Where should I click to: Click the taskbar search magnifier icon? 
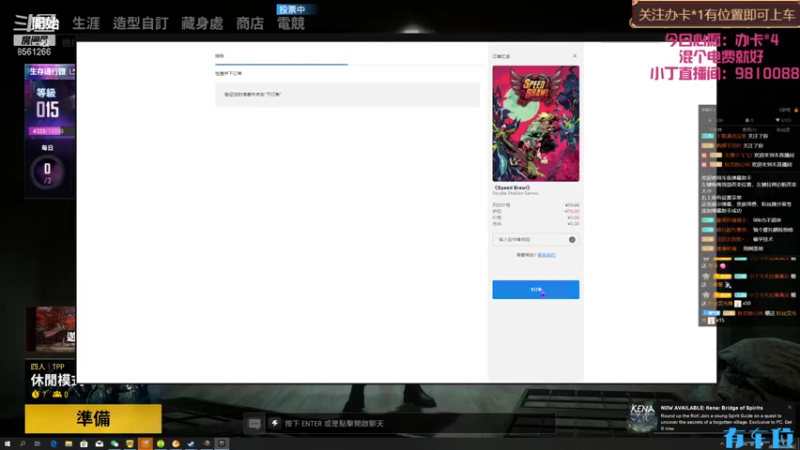(x=22, y=444)
